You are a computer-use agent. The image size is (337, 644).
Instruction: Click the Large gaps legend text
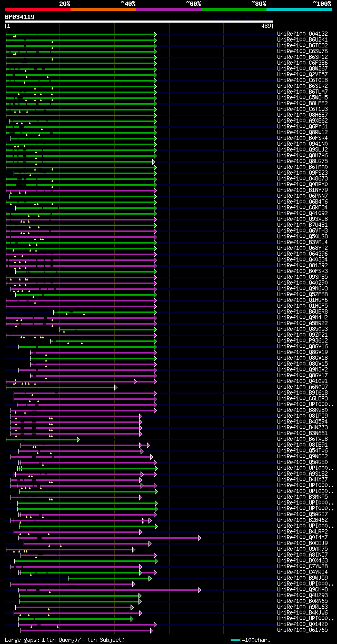[x=65, y=640]
